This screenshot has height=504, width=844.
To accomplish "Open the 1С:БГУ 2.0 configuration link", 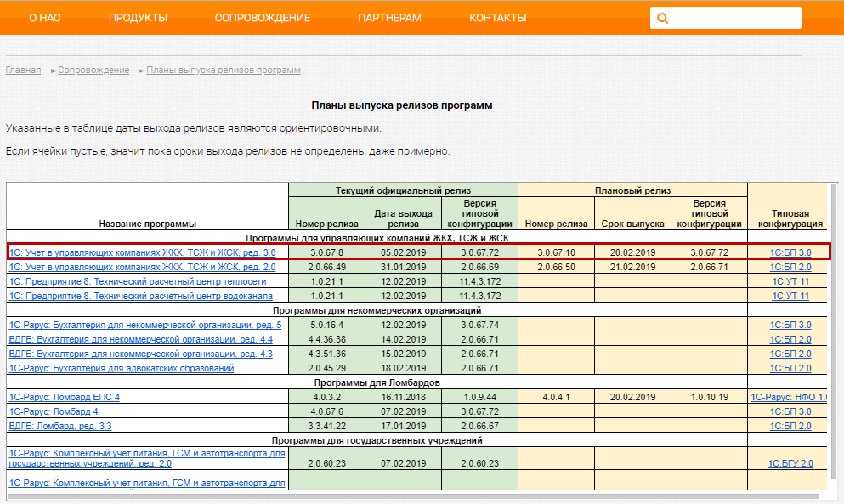I will (x=790, y=463).
